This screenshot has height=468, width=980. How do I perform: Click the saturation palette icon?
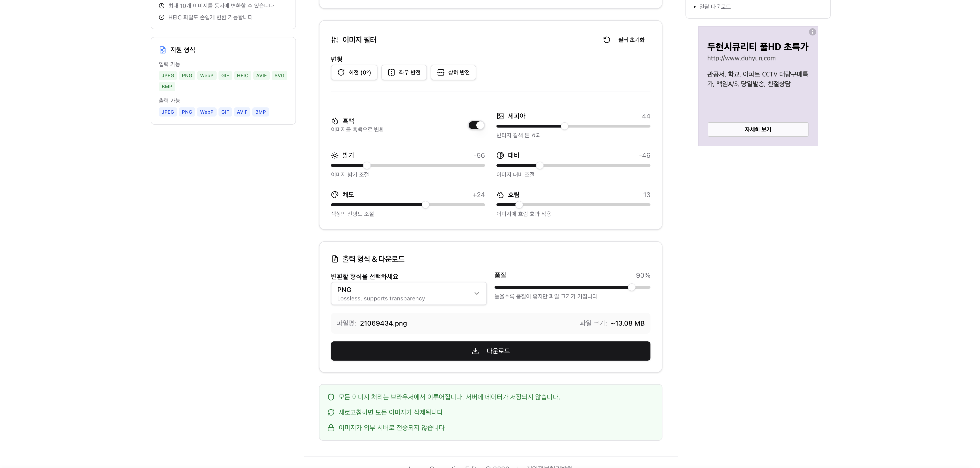pyautogui.click(x=334, y=195)
